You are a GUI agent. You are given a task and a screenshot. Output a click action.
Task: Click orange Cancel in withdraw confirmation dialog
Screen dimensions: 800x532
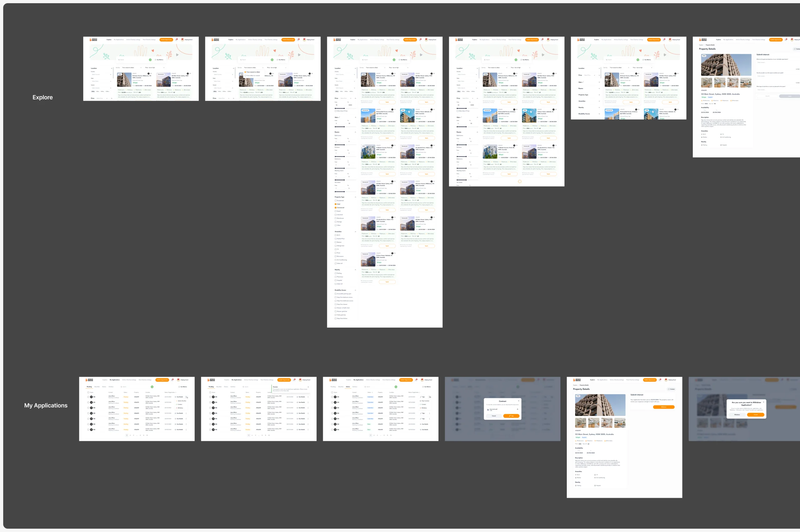[x=756, y=414]
